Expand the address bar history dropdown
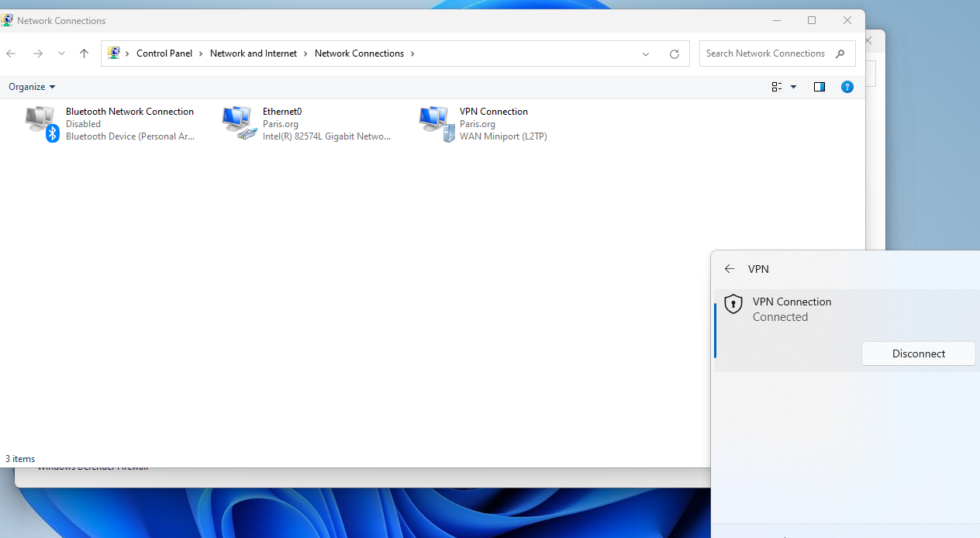Image resolution: width=980 pixels, height=538 pixels. point(646,54)
